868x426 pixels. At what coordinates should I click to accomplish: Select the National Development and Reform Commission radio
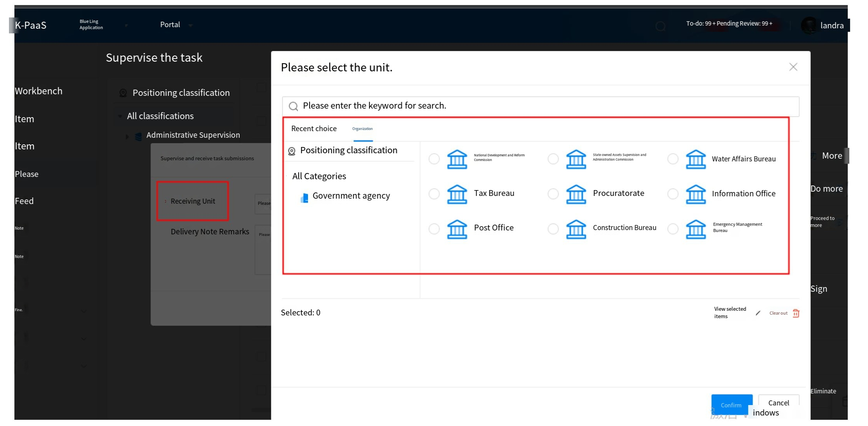point(434,159)
